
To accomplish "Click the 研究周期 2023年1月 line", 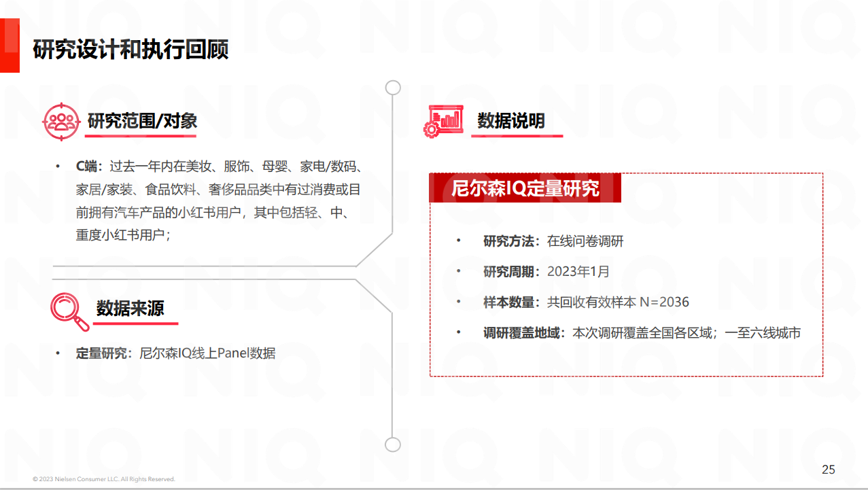I will pyautogui.click(x=546, y=272).
